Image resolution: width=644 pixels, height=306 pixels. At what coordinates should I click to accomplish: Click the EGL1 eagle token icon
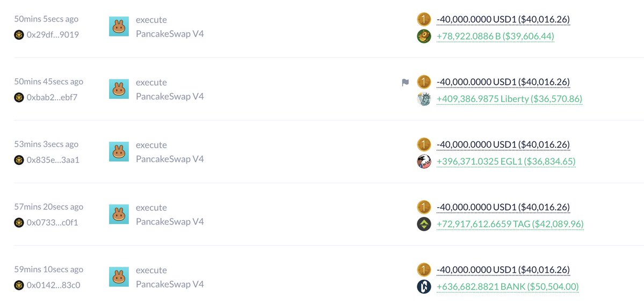(424, 162)
